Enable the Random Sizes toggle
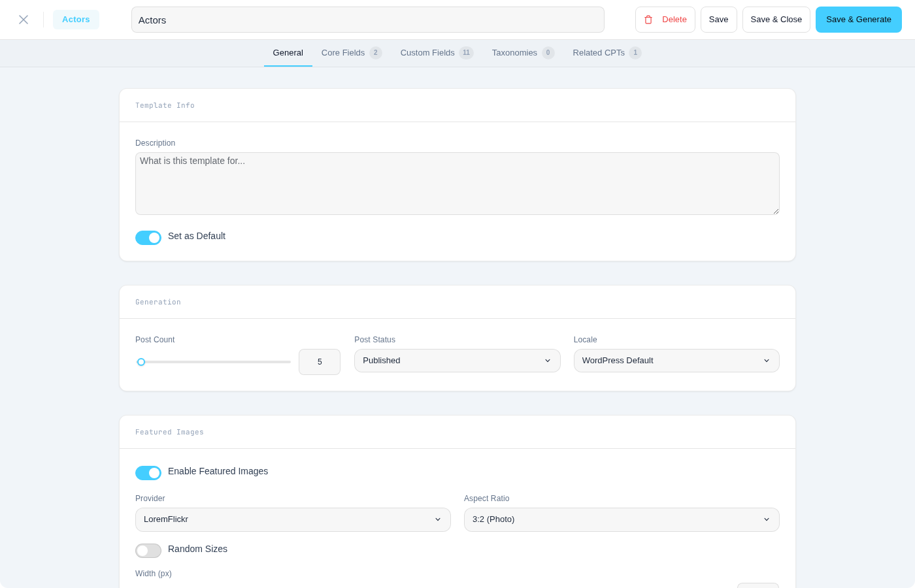This screenshot has height=588, width=915. click(x=148, y=550)
